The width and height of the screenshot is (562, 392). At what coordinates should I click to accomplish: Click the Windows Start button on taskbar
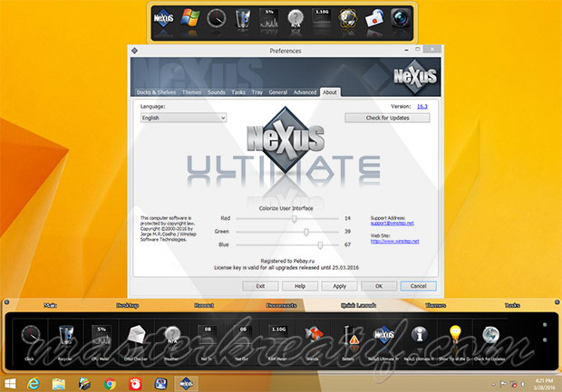point(10,384)
